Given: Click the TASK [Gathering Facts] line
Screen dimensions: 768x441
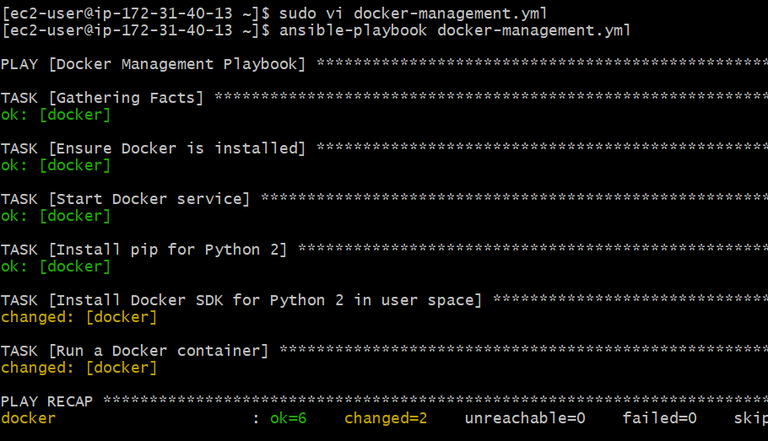Looking at the screenshot, I should click(103, 98).
